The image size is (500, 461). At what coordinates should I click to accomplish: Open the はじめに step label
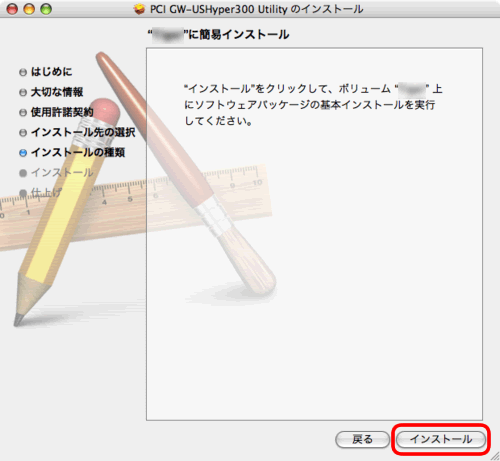[51, 72]
